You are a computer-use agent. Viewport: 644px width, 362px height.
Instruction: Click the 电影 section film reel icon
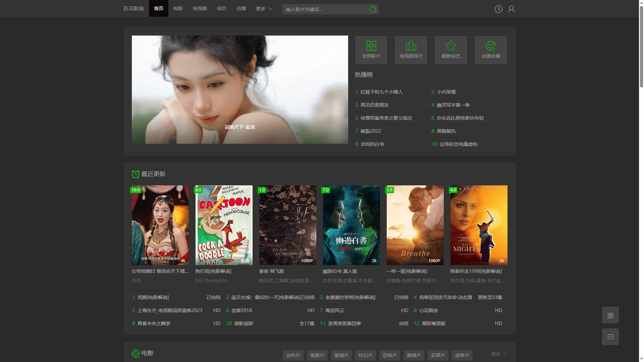point(136,354)
